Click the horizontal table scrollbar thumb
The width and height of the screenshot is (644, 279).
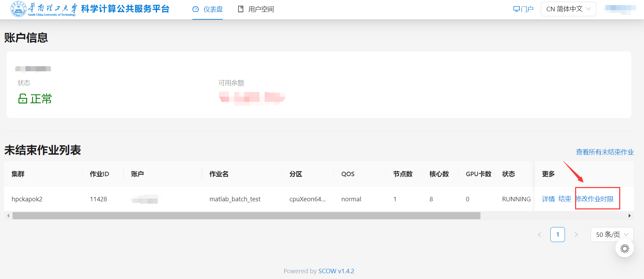[246, 216]
